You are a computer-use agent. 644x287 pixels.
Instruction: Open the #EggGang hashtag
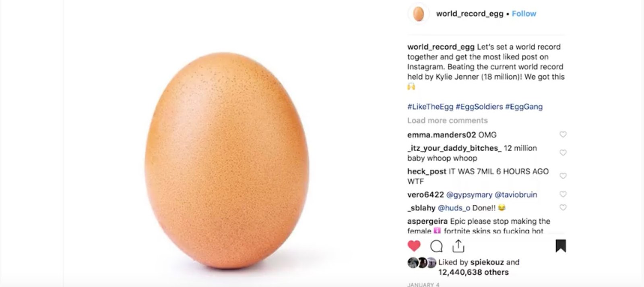click(524, 107)
